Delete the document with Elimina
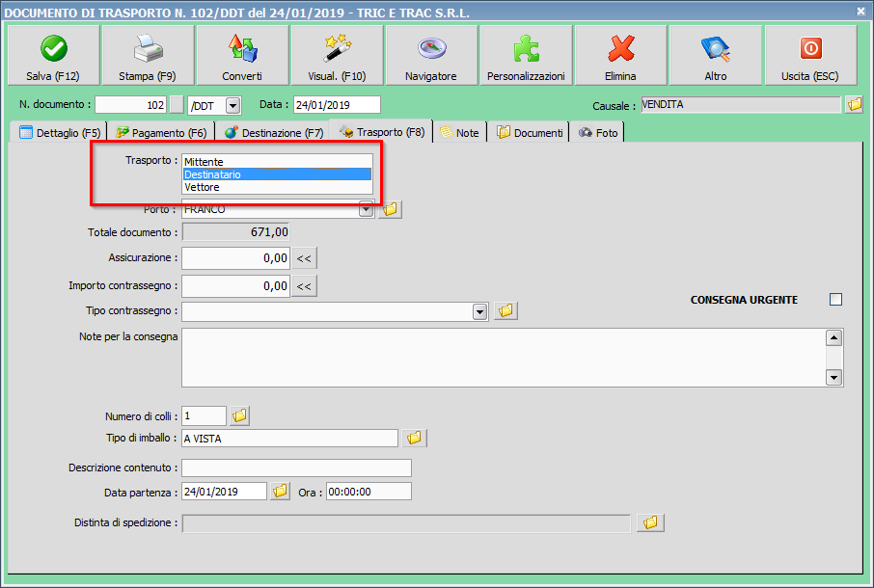 pyautogui.click(x=621, y=55)
